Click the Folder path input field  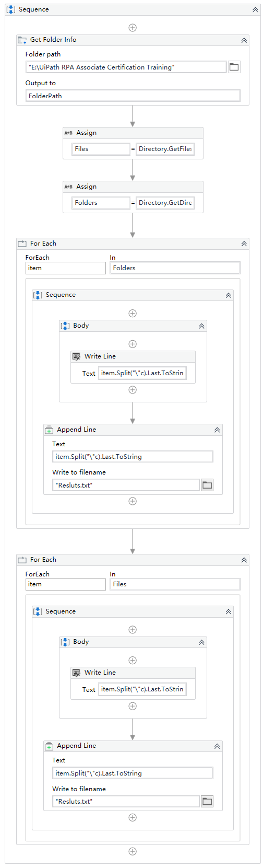point(126,67)
